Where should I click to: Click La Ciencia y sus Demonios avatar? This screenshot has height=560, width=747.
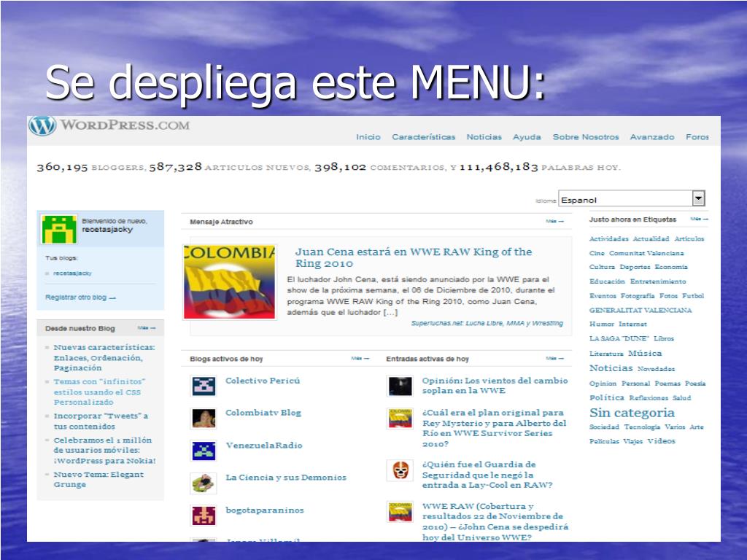point(204,483)
